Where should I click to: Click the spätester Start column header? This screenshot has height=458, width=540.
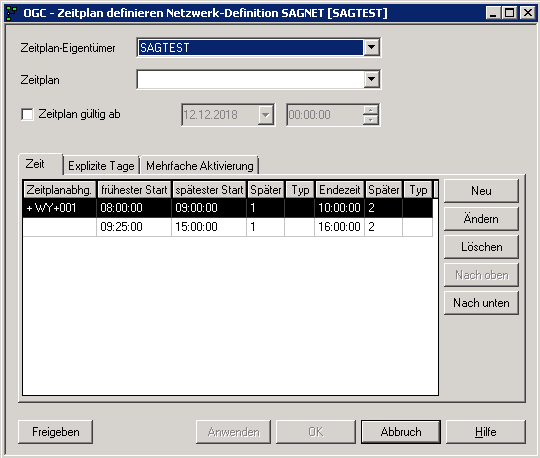point(209,190)
